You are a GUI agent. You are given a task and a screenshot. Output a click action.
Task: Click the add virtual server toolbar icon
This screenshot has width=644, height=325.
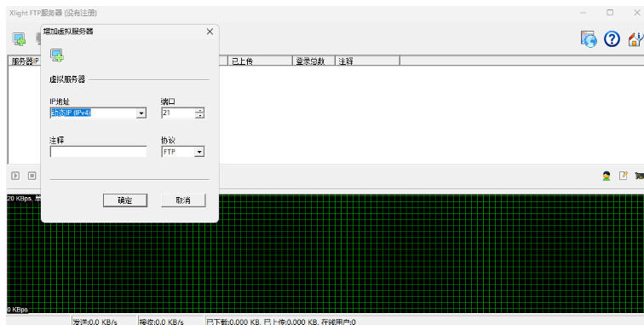point(19,39)
